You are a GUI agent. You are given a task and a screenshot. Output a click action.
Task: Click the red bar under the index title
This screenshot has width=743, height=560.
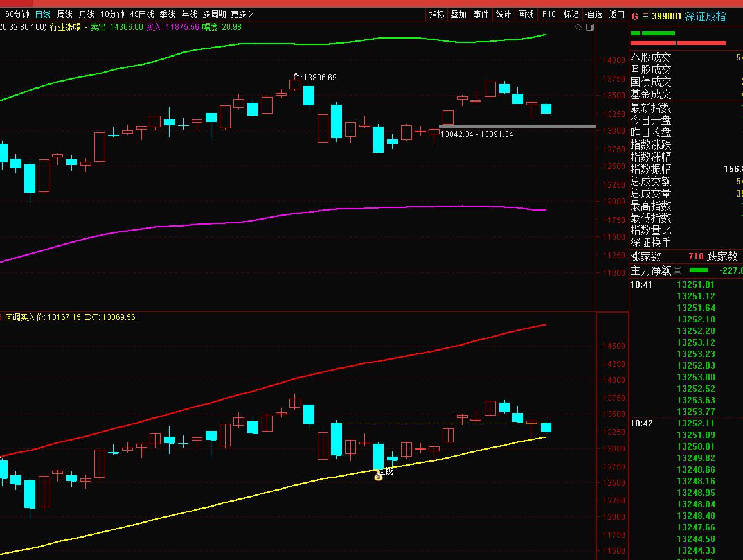pos(678,43)
